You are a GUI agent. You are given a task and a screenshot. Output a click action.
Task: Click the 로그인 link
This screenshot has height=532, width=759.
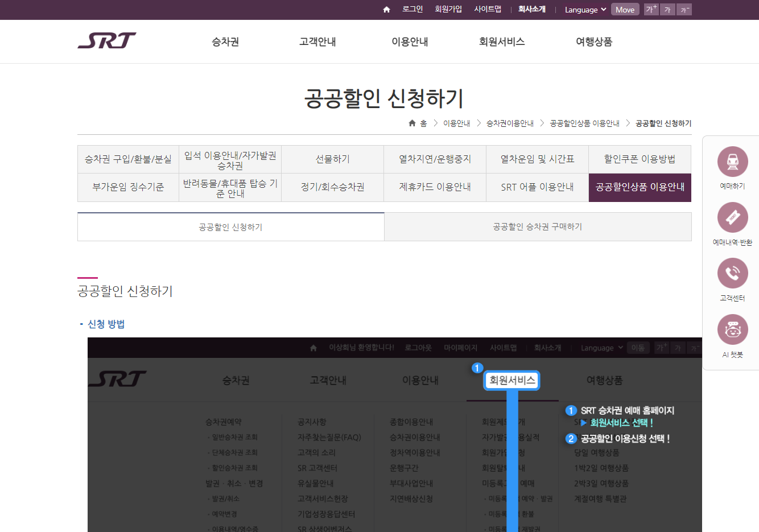pos(412,9)
